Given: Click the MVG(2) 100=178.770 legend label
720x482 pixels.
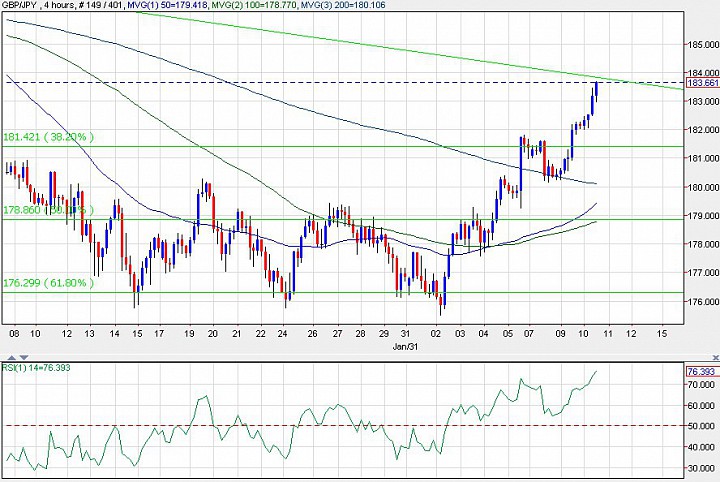Looking at the screenshot, I should point(253,5).
